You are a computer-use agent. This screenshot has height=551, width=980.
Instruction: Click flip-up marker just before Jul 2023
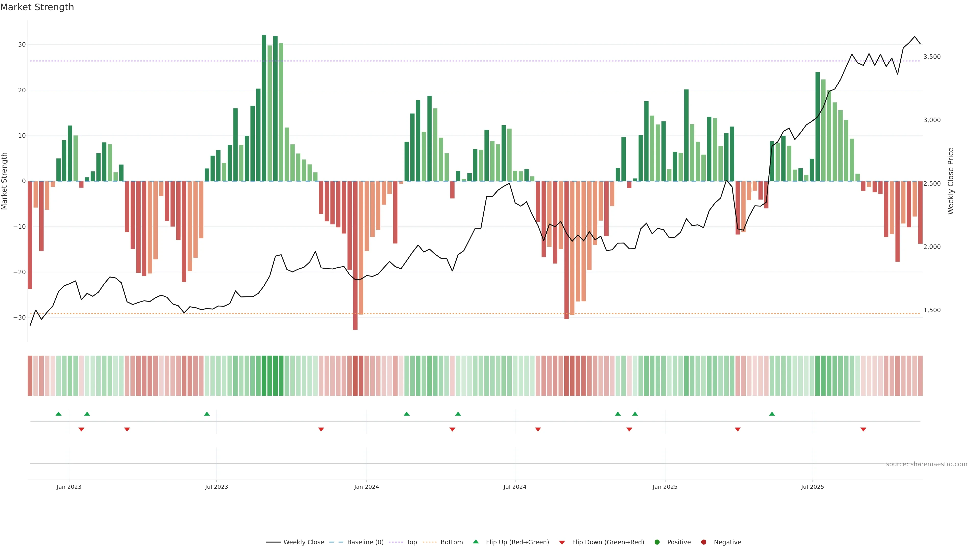point(207,414)
